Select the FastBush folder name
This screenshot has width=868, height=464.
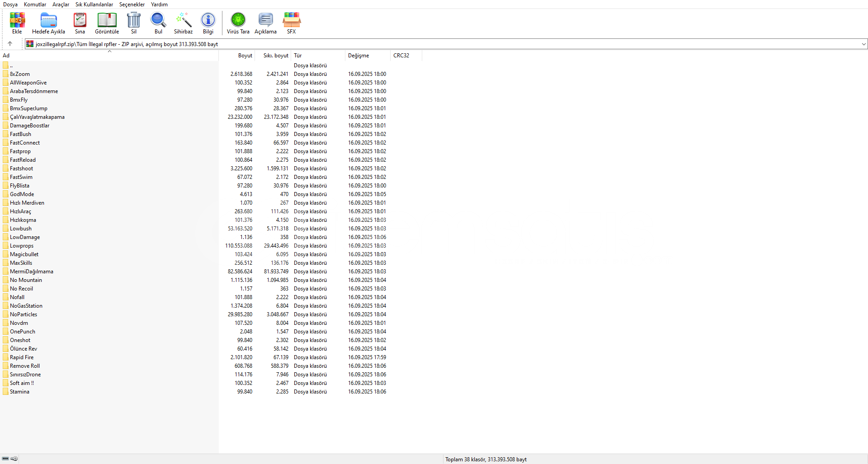21,134
